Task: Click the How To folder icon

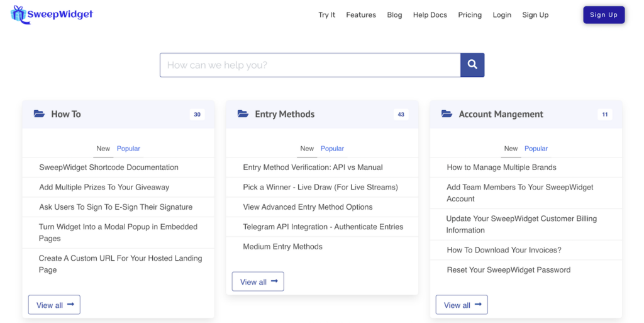Action: 39,114
